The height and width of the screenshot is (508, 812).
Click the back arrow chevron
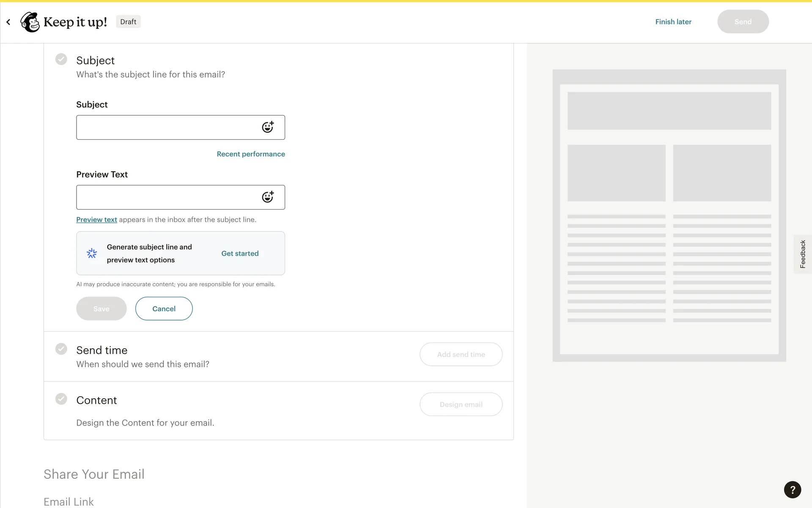pos(8,22)
